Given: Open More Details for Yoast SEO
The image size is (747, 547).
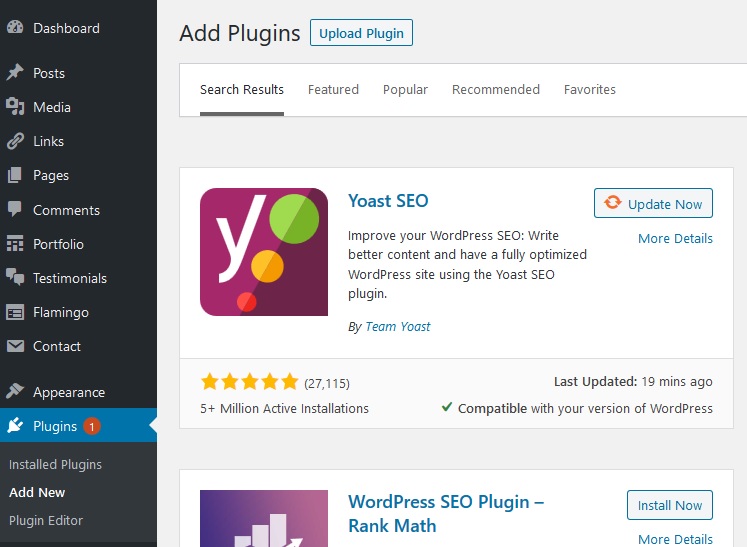Looking at the screenshot, I should click(675, 238).
